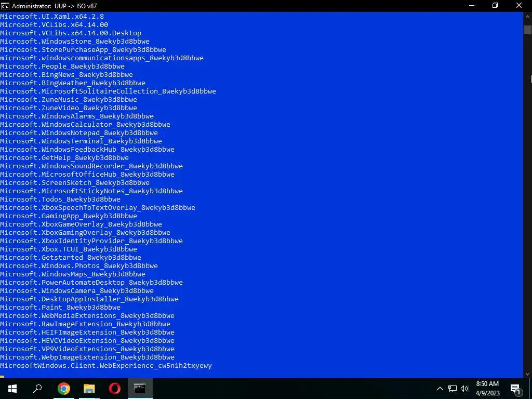Click the scrollbar up arrow
The height and width of the screenshot is (399, 532).
pyautogui.click(x=527, y=16)
